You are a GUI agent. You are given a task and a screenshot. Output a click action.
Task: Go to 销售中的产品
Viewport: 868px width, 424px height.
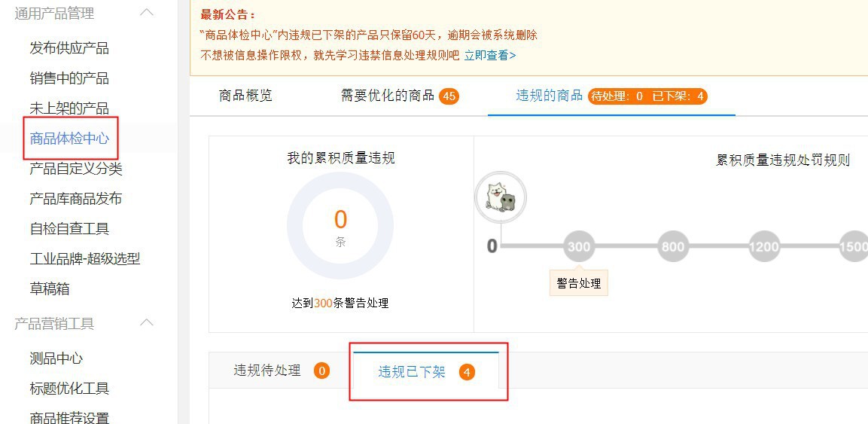click(x=69, y=78)
